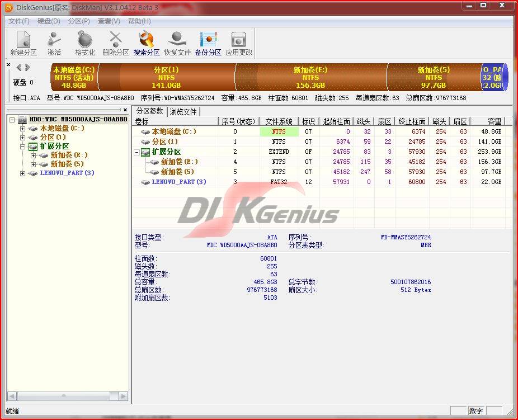
Task: Click the HD0 hard disk icon in tree
Action: (x=22, y=119)
